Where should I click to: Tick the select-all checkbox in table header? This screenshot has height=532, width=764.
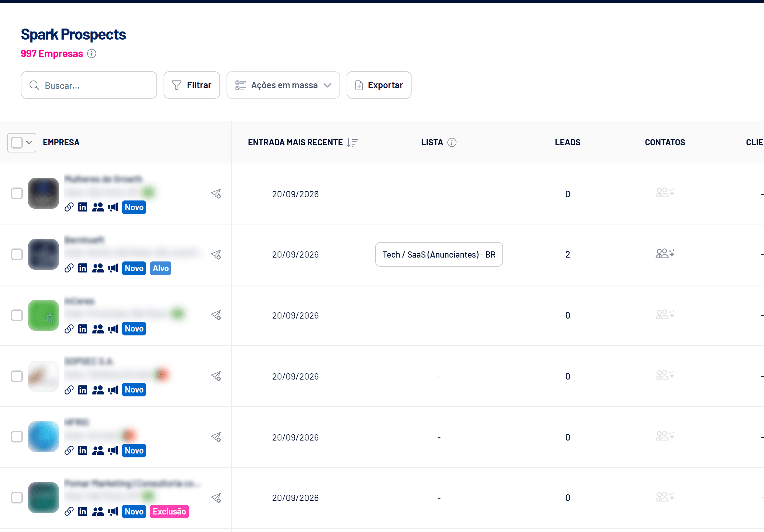tap(17, 143)
